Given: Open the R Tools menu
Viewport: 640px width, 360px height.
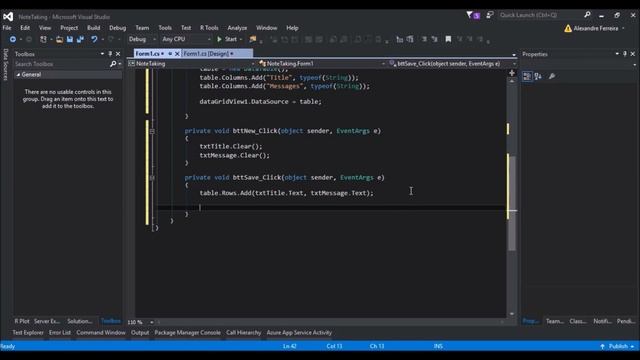Looking at the screenshot, I should point(209,28).
